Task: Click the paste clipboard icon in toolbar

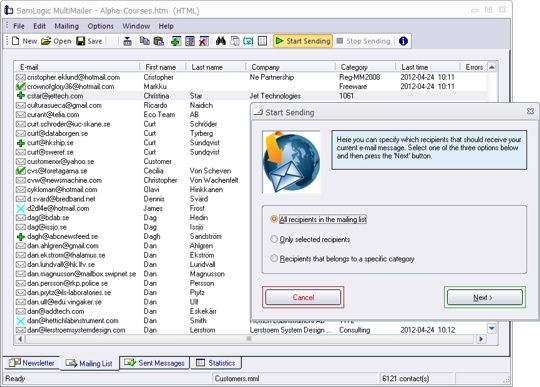Action: click(x=158, y=41)
